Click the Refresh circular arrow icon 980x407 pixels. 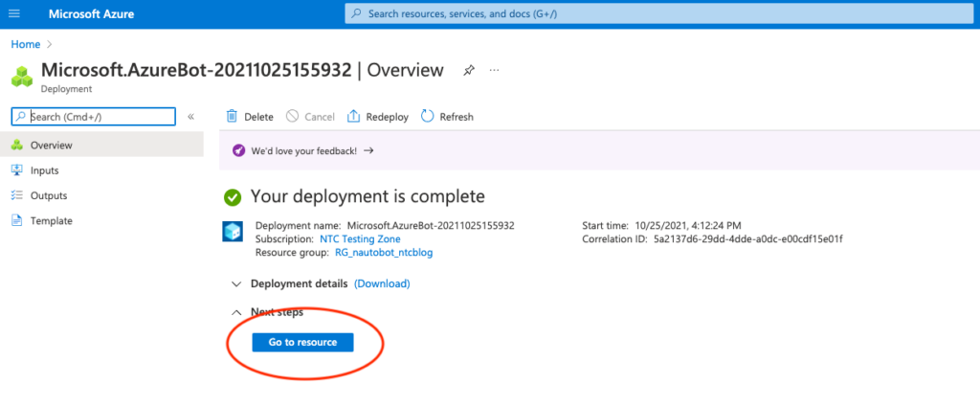point(428,116)
